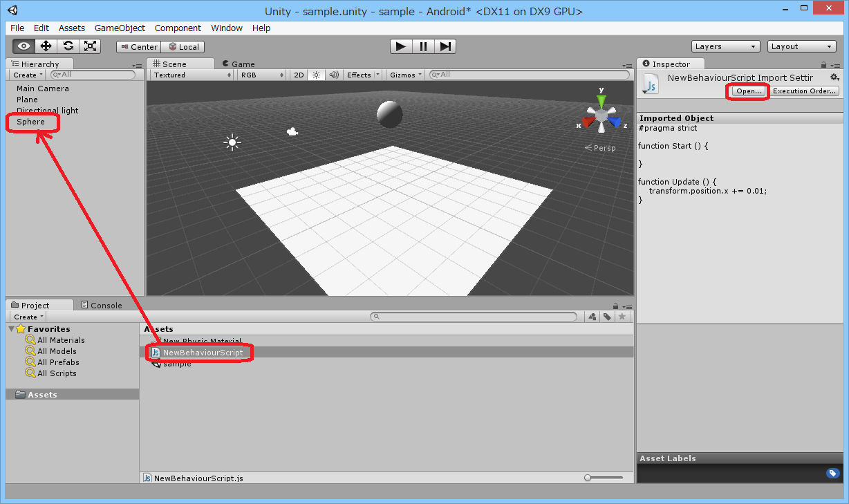Image resolution: width=849 pixels, height=504 pixels.
Task: Switch to the Game tab
Action: [239, 64]
